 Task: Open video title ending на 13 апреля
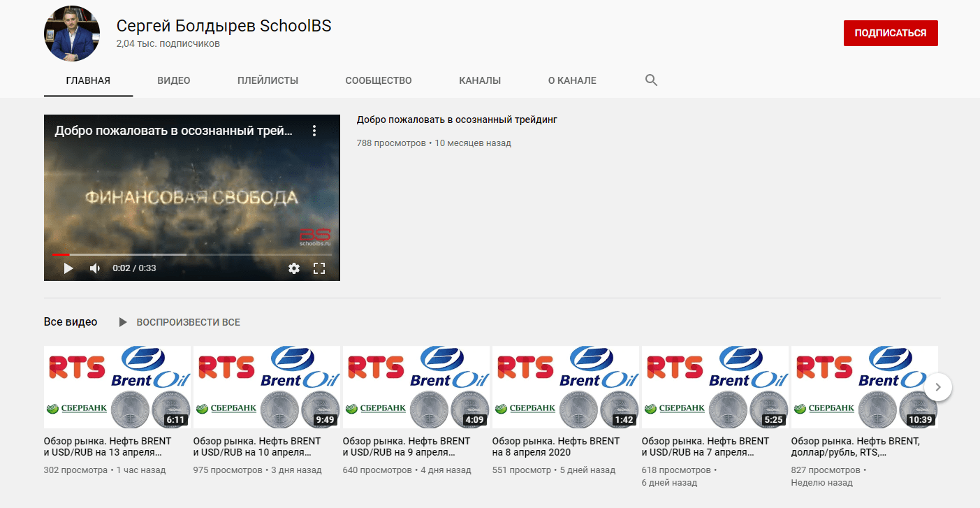click(x=108, y=447)
